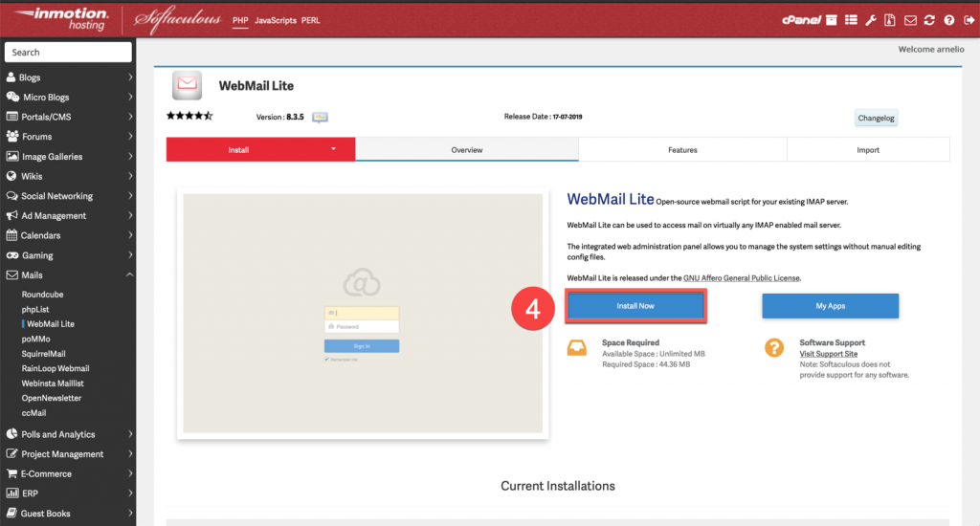980x526 pixels.
Task: Select SquirrelMail in the Mails list
Action: (43, 354)
